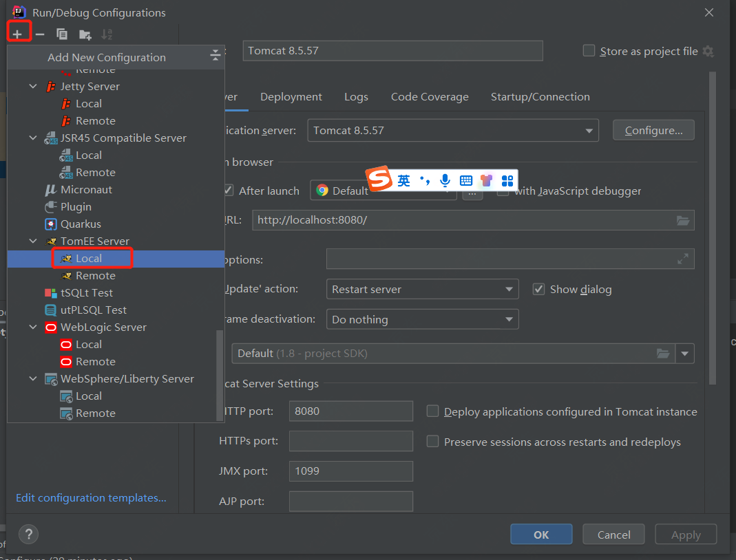Screen dimensions: 736x560
Task: Click the empty AJP port field
Action: 351,502
